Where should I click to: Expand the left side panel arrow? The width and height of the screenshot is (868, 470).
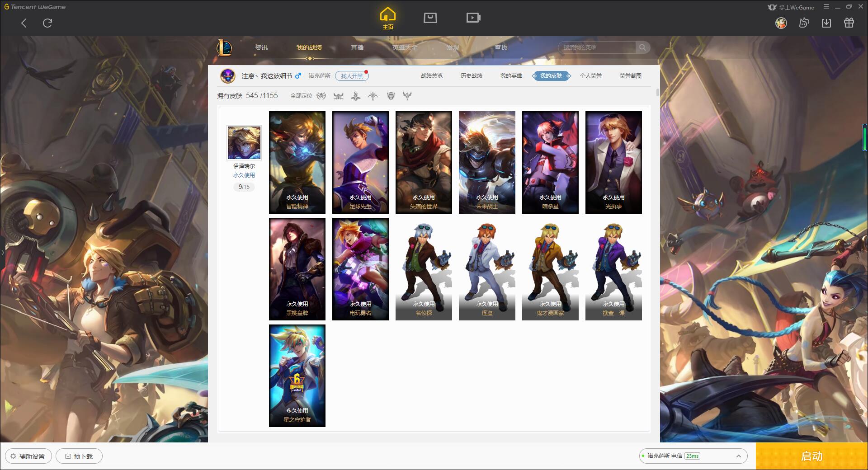[x=2, y=252]
